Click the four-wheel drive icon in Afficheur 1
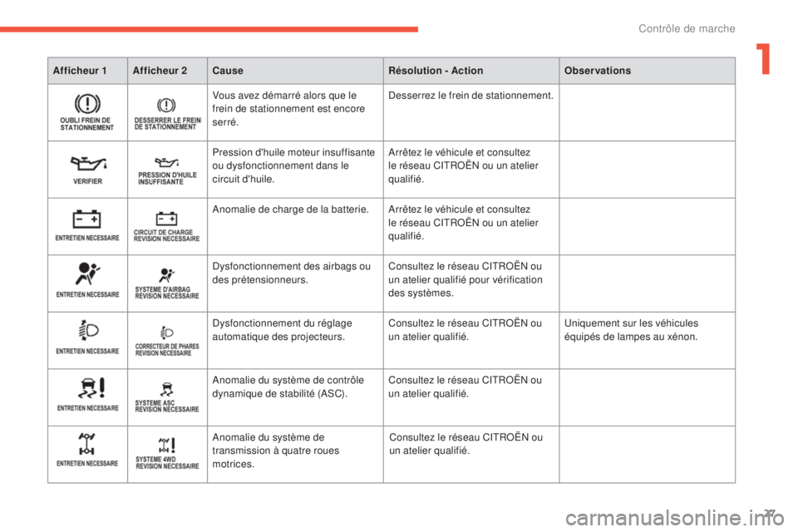This screenshot has height=532, width=798. 86,443
